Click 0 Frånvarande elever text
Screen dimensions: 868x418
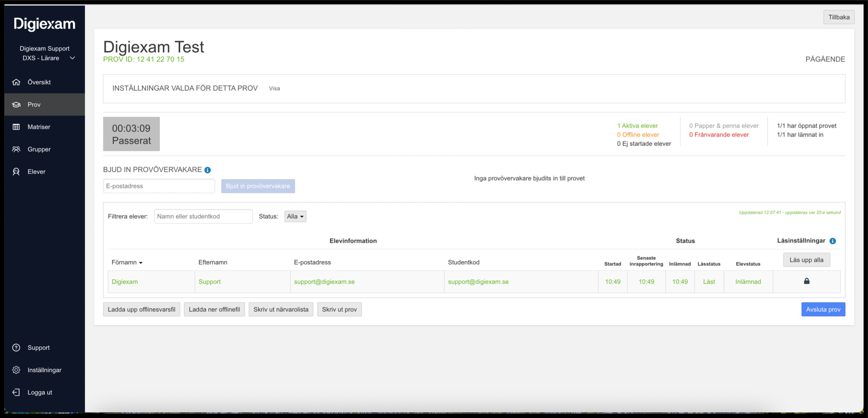pyautogui.click(x=719, y=135)
